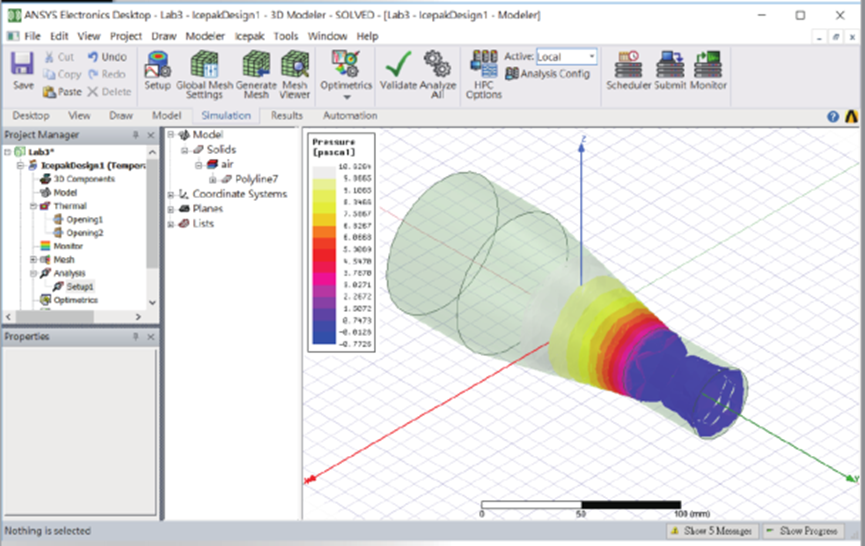Click the orange color band in pressure legend
Viewport: 865px width, 546px height.
pos(324,232)
